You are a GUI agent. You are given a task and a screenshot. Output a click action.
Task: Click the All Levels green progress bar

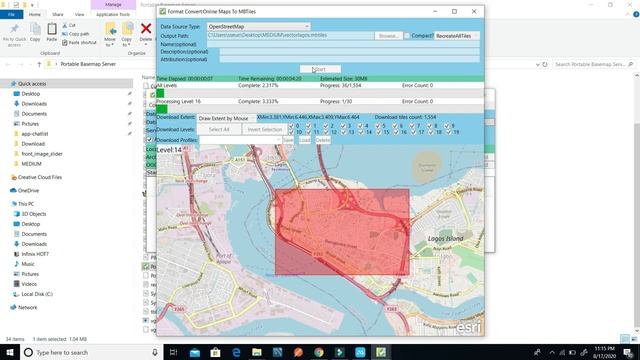320,94
